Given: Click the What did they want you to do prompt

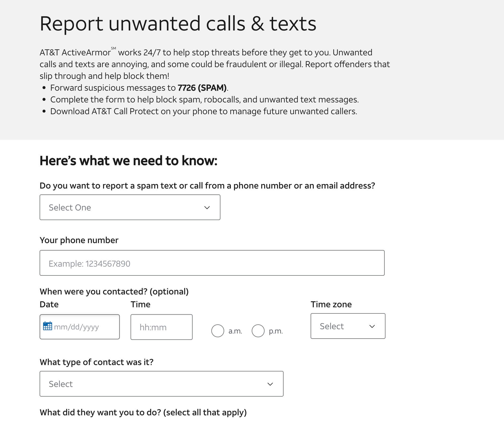Looking at the screenshot, I should (x=143, y=412).
